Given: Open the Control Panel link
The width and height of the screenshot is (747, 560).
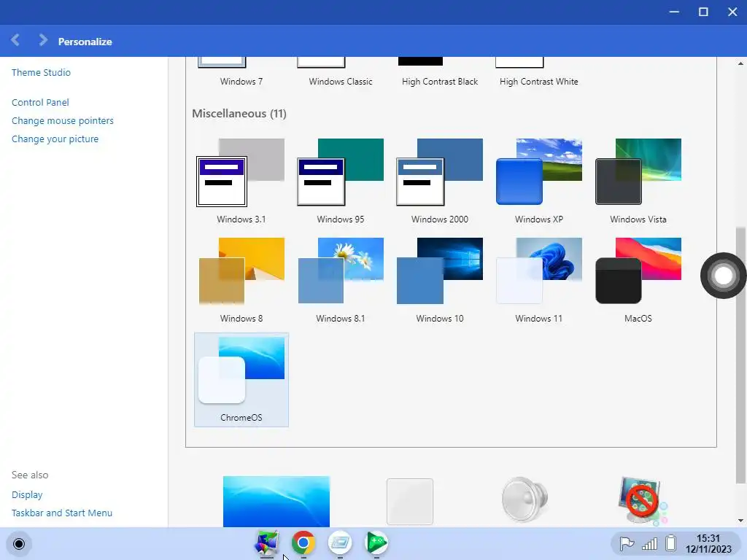Looking at the screenshot, I should tap(40, 102).
